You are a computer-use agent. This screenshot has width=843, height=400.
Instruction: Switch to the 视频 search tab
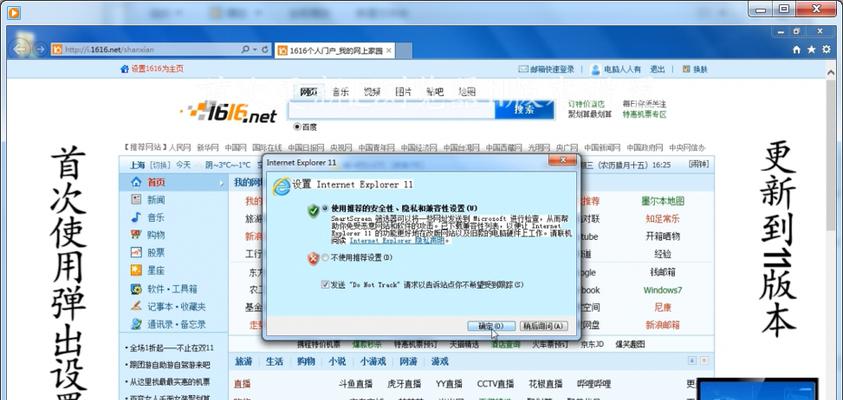(x=372, y=92)
